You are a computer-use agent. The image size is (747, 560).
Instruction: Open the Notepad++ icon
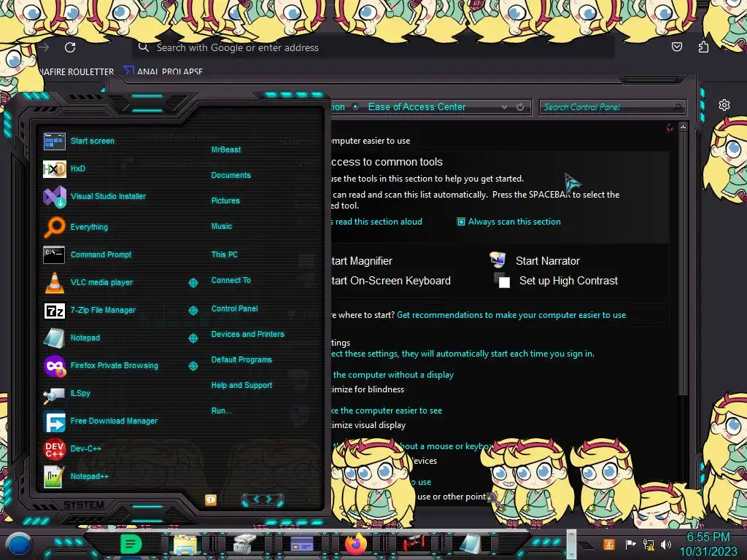tap(54, 477)
